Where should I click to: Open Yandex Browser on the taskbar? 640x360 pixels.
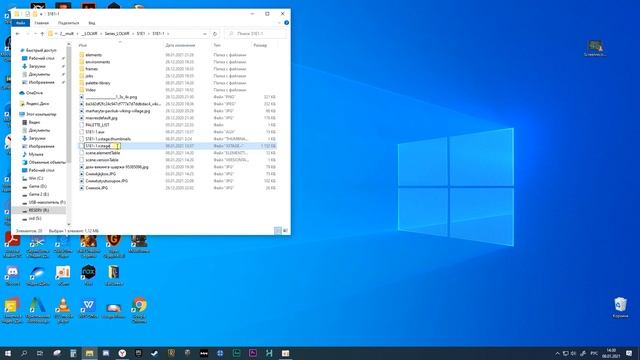click(122, 353)
